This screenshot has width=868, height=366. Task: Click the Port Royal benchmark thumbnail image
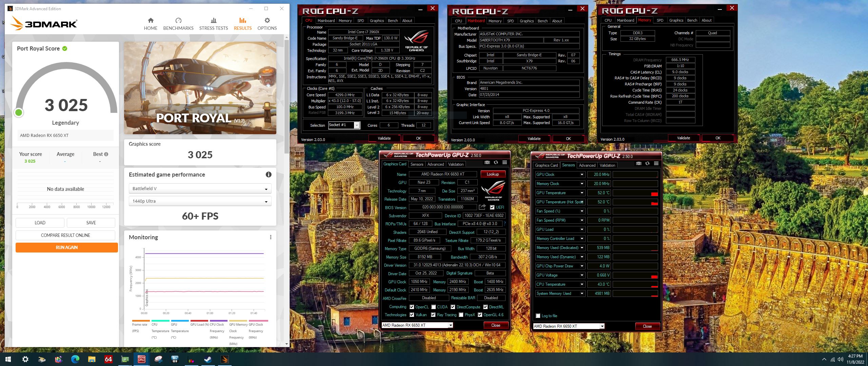click(200, 88)
